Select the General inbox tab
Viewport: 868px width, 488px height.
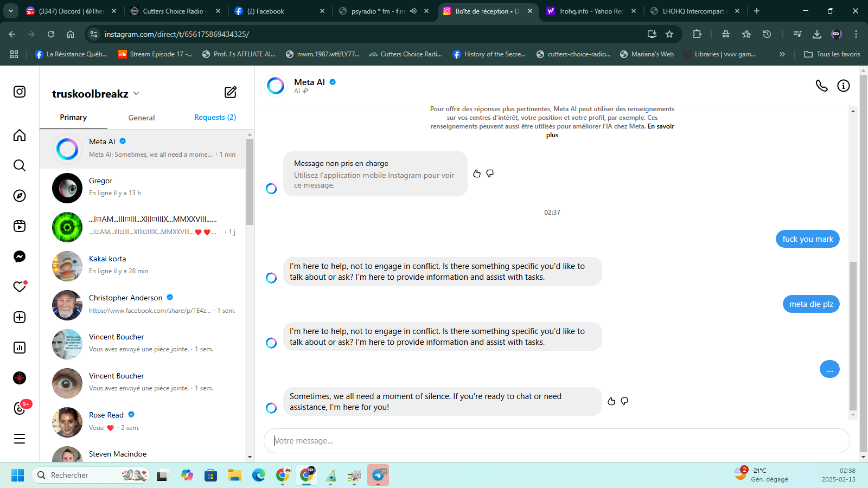pos(142,118)
